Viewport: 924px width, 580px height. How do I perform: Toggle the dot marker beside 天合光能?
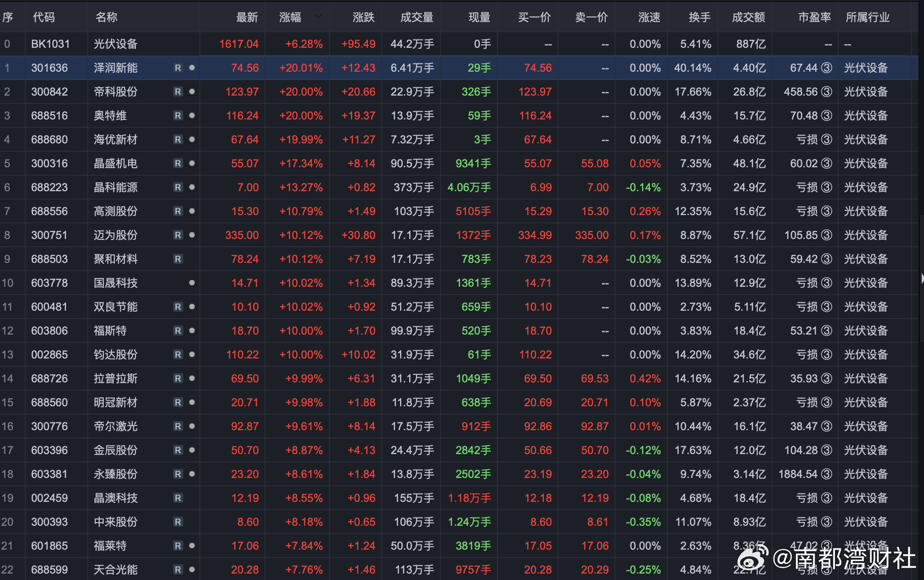(x=192, y=570)
